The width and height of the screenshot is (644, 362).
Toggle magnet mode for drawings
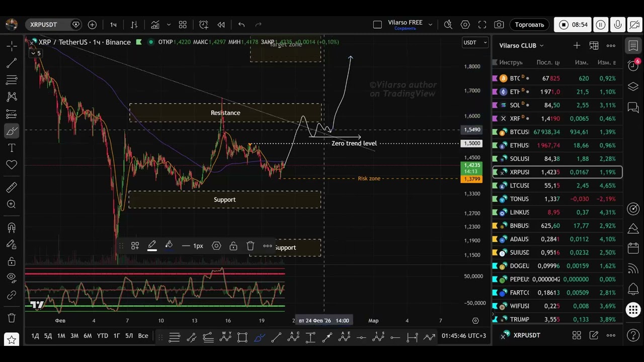click(12, 227)
